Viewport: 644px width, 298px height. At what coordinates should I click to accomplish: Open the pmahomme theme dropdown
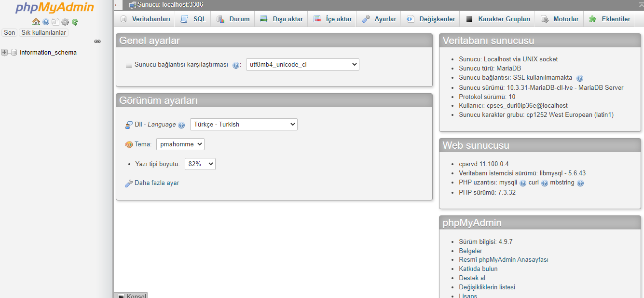tap(180, 144)
